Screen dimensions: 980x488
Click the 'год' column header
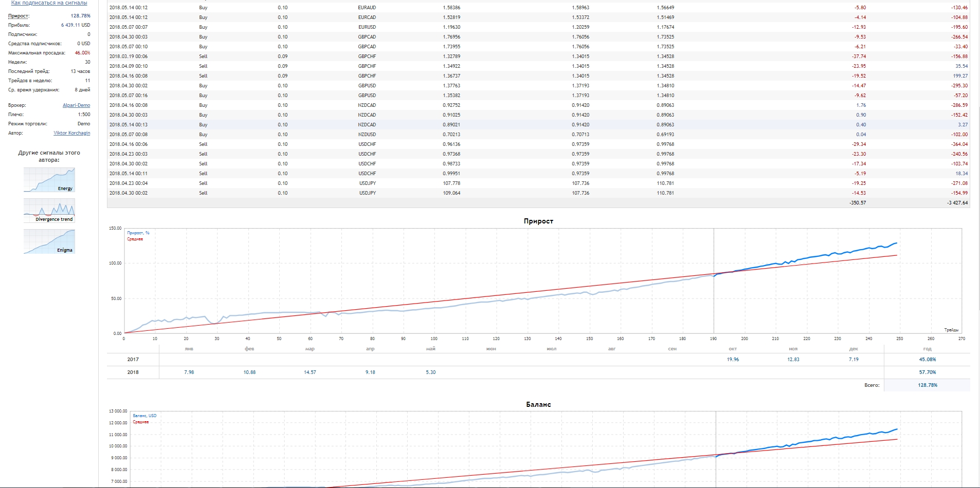coord(928,349)
